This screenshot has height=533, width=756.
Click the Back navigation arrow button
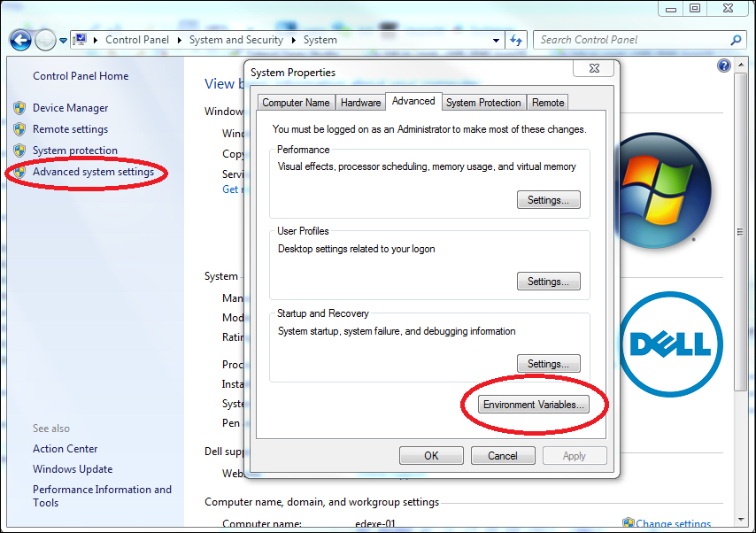tap(20, 40)
